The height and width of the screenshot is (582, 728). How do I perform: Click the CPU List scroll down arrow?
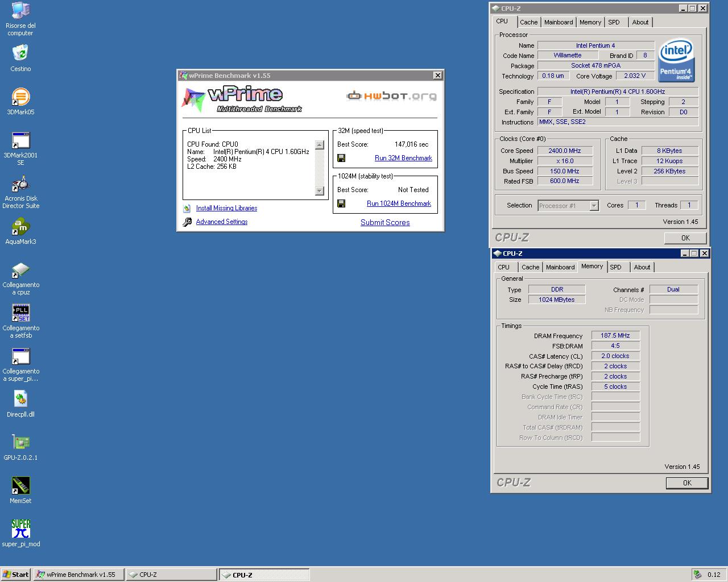[x=319, y=191]
